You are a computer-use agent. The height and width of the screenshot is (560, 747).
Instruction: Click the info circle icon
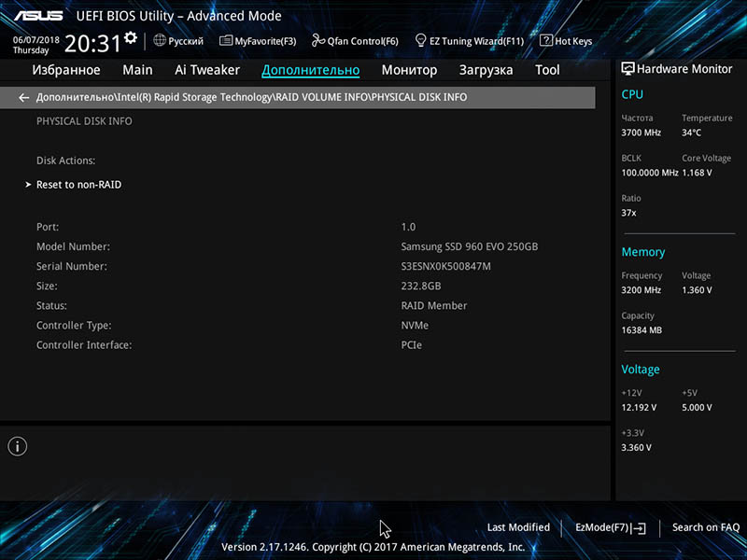click(x=18, y=446)
